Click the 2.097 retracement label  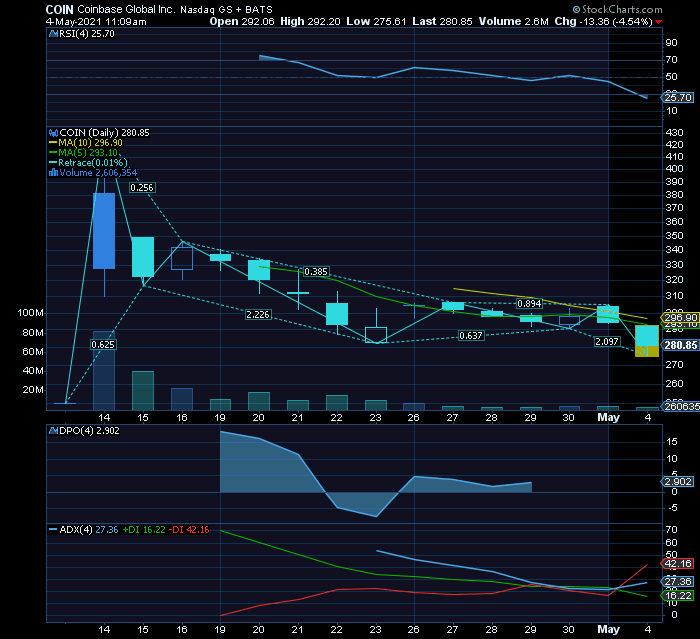[607, 342]
